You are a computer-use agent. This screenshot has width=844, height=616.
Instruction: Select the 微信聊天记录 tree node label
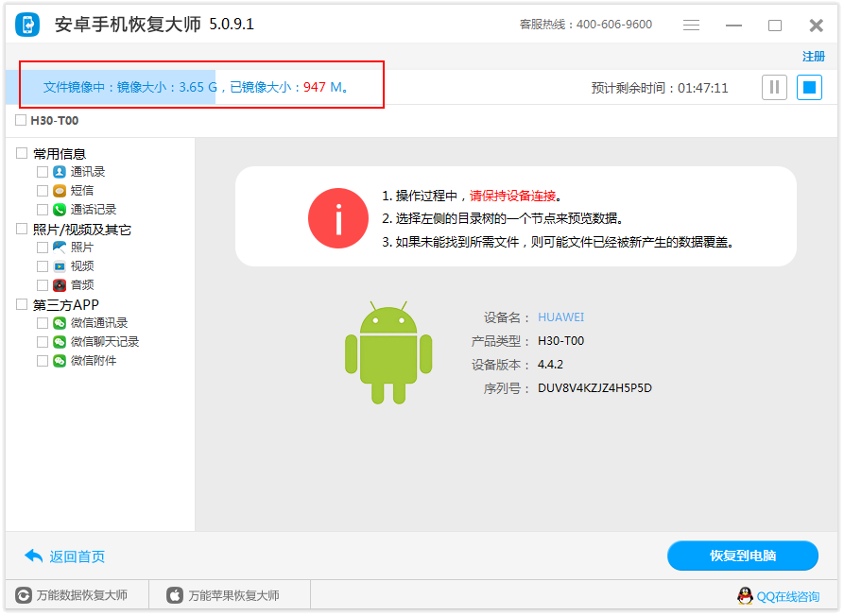104,342
